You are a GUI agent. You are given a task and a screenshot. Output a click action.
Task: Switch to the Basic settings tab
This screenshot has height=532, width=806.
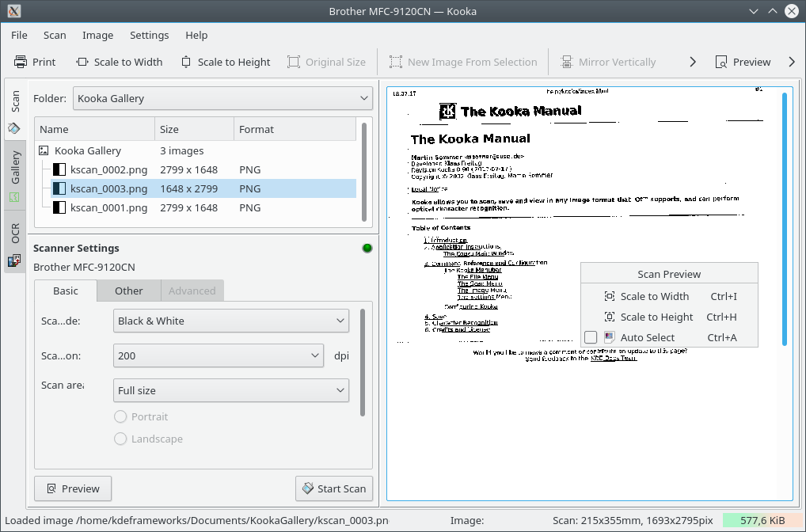click(66, 291)
